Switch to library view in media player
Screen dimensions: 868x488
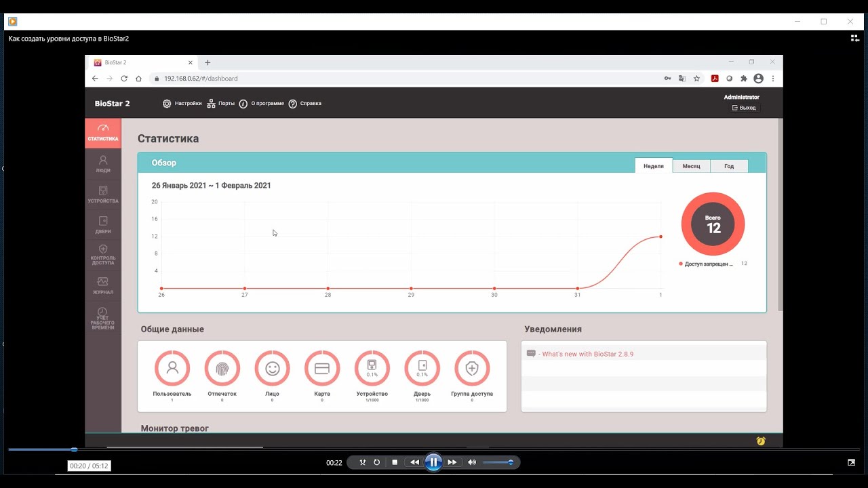pyautogui.click(x=854, y=39)
